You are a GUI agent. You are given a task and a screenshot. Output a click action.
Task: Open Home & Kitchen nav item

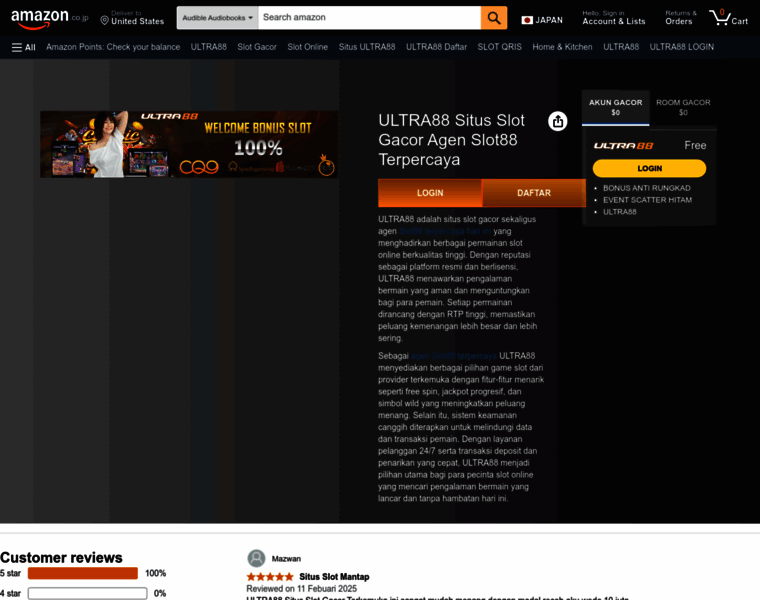coord(562,47)
